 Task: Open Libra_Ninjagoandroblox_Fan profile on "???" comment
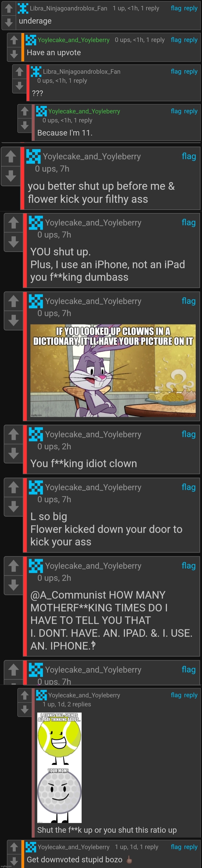[x=82, y=72]
